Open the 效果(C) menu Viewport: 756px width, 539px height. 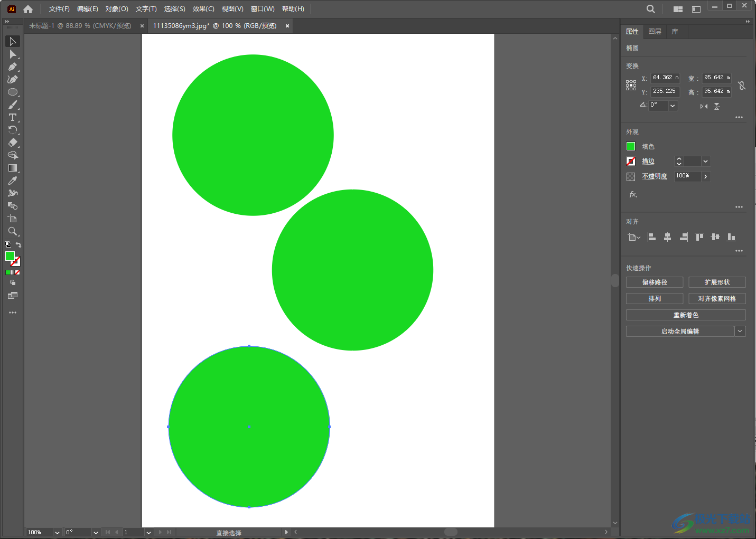[x=203, y=9]
